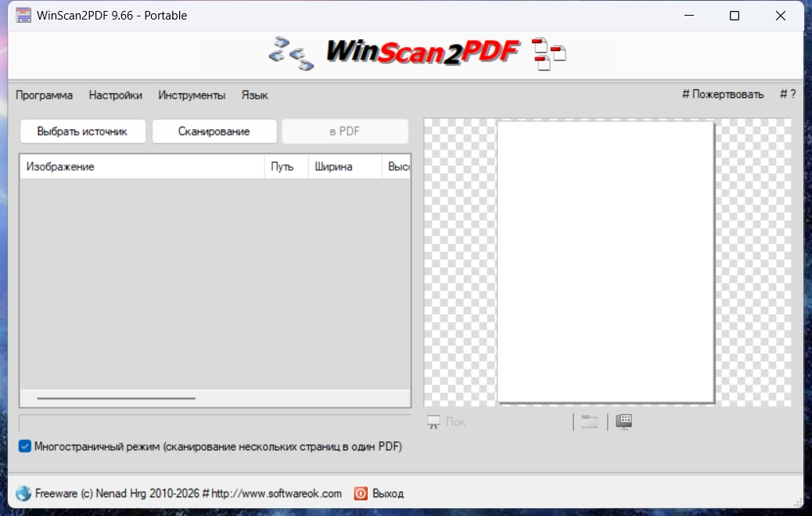Open the softwareok.com freeware link

click(x=189, y=493)
